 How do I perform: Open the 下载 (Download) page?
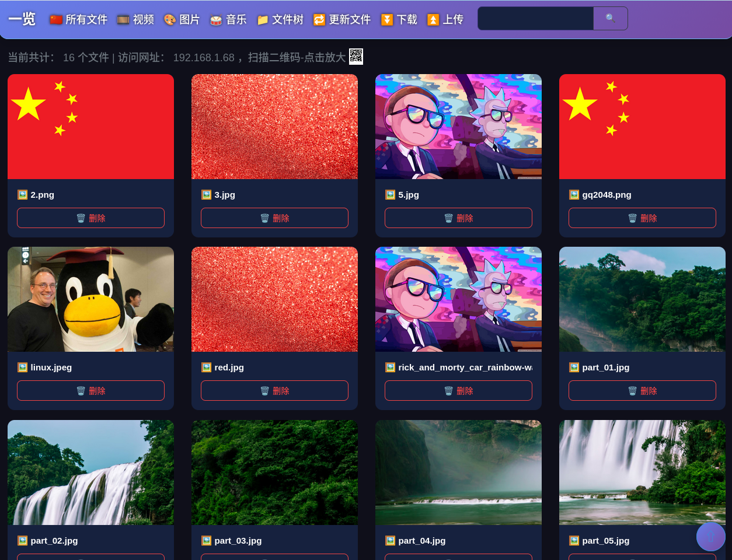click(399, 20)
